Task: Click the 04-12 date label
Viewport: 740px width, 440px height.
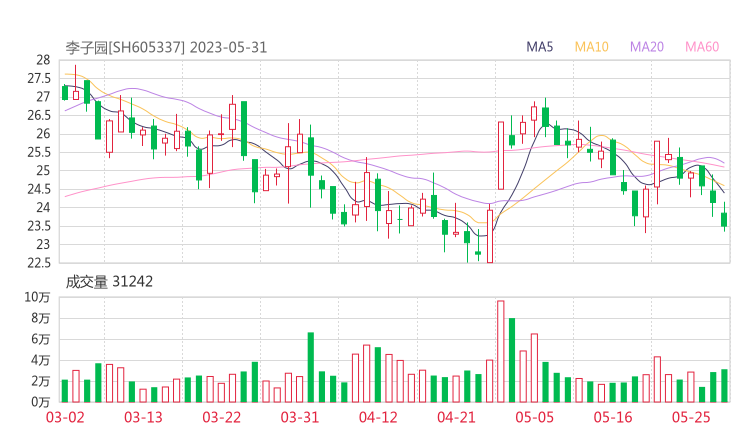Action: (x=378, y=417)
